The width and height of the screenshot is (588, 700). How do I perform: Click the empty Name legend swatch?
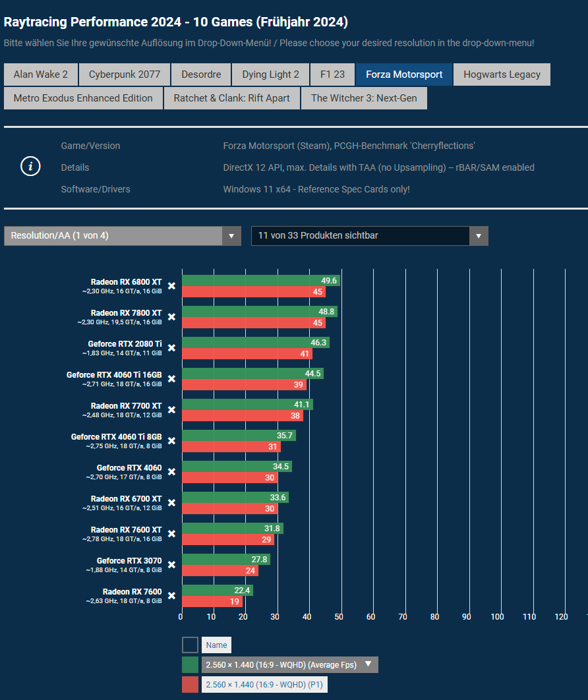click(191, 645)
